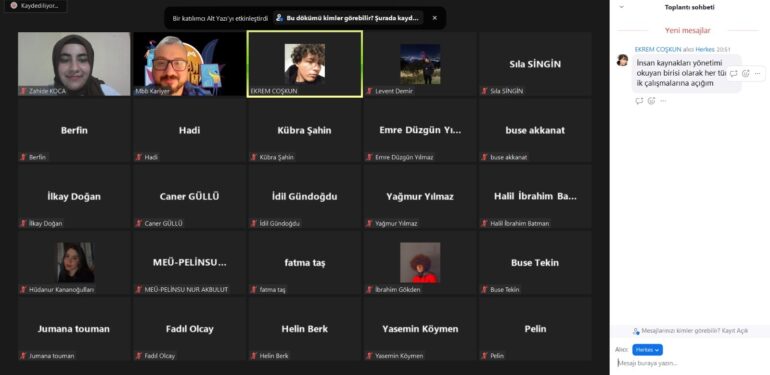Click muted mic icon beside small Buse Tekin label

point(484,290)
